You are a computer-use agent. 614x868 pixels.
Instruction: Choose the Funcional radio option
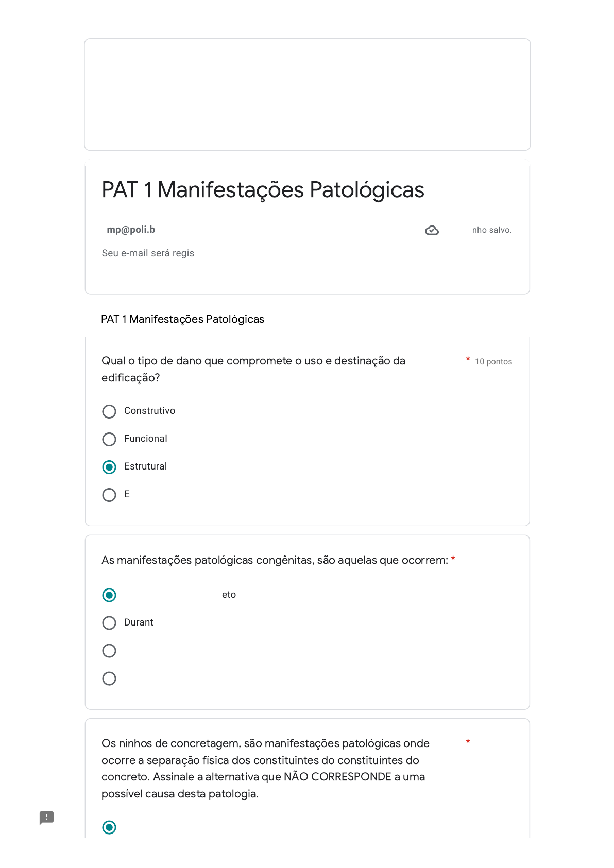109,439
